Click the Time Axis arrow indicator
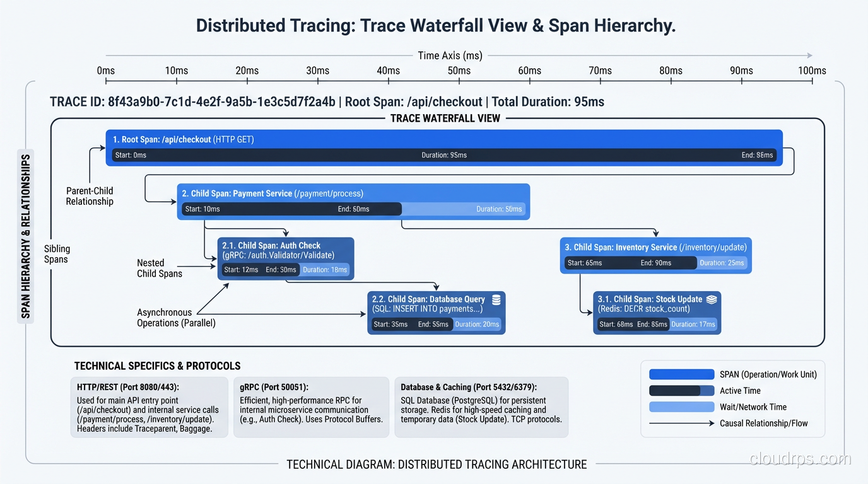The image size is (868, 484). pyautogui.click(x=809, y=55)
